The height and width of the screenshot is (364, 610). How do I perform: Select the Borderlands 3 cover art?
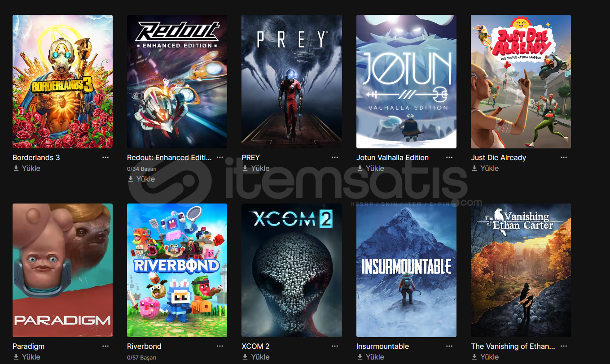(x=62, y=82)
